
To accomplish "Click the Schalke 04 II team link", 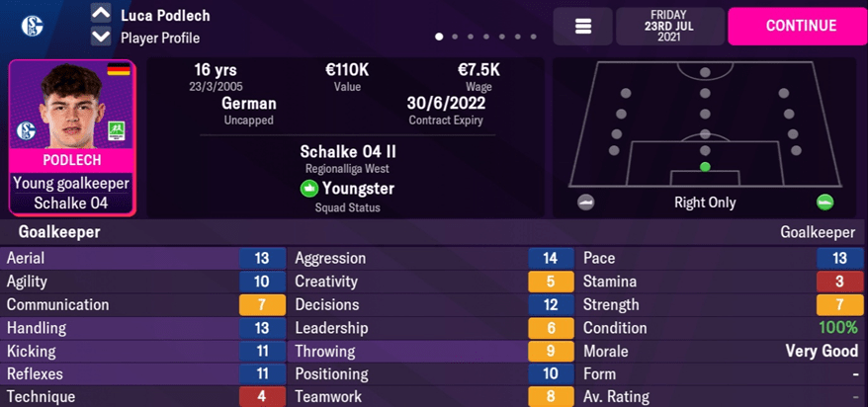I will [x=347, y=151].
